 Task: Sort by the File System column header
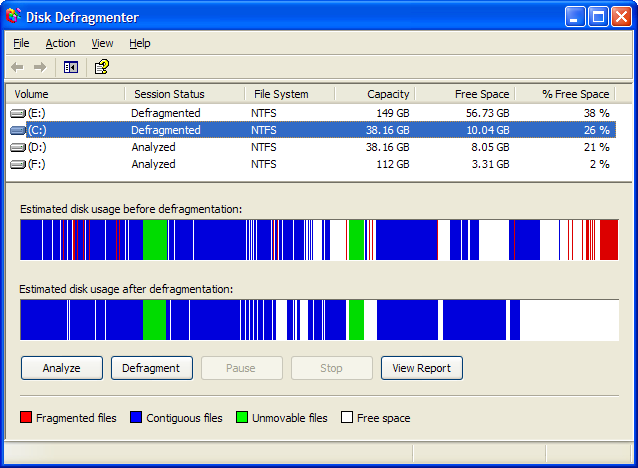click(x=289, y=94)
